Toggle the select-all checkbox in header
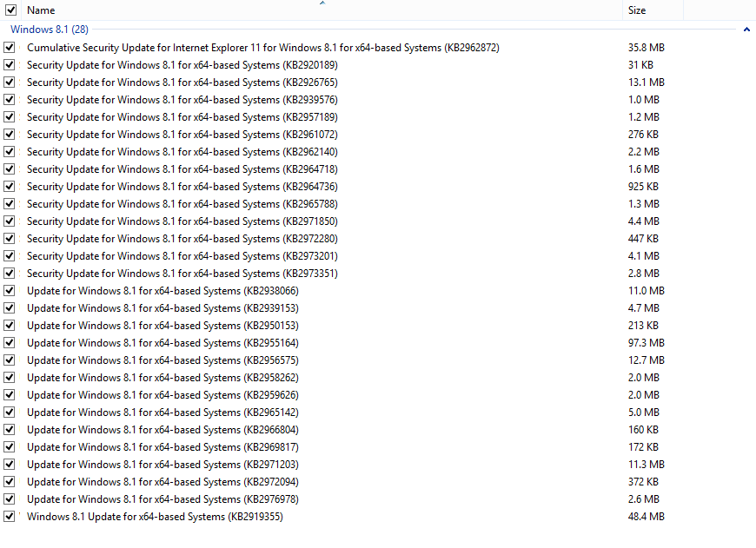 10,10
